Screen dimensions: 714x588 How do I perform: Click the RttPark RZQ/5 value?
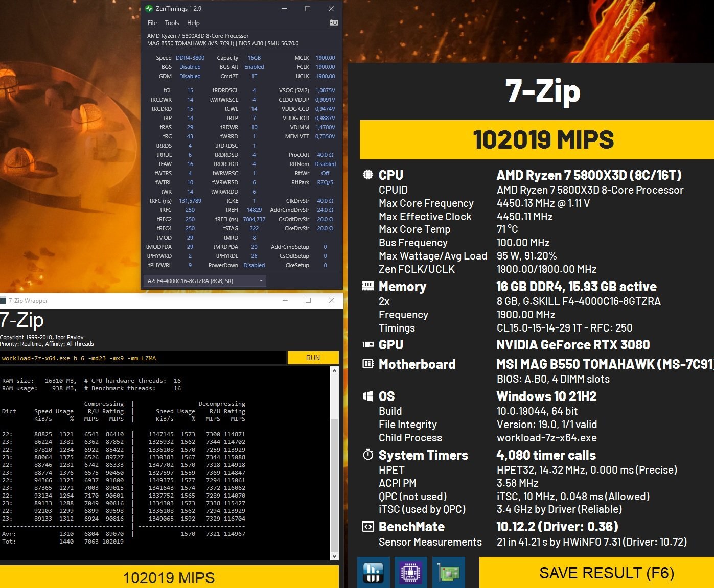click(x=325, y=182)
